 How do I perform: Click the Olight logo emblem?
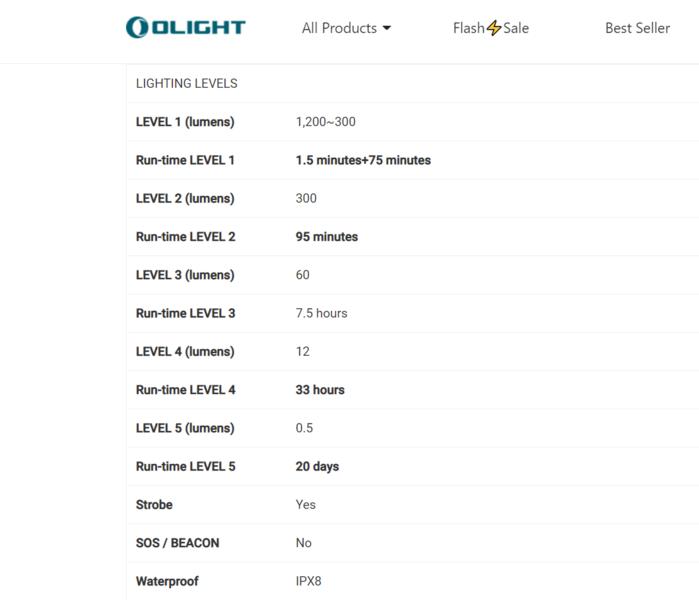coord(137,27)
